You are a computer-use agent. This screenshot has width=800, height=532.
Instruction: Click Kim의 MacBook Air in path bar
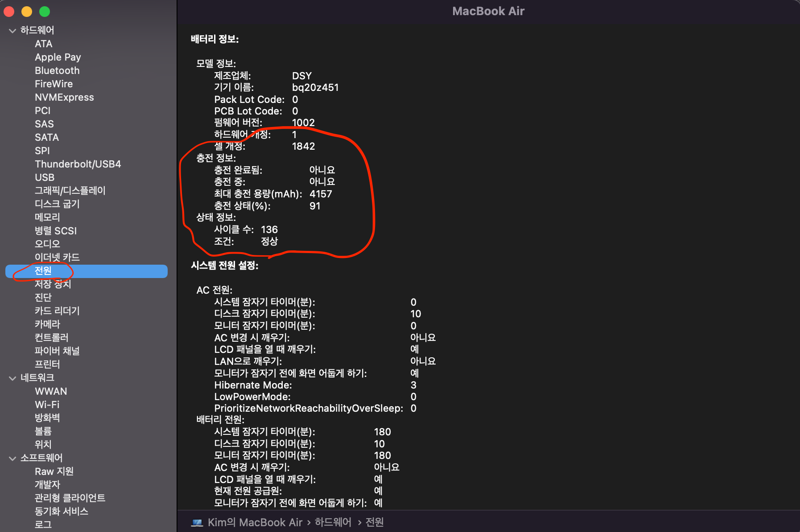tap(255, 522)
